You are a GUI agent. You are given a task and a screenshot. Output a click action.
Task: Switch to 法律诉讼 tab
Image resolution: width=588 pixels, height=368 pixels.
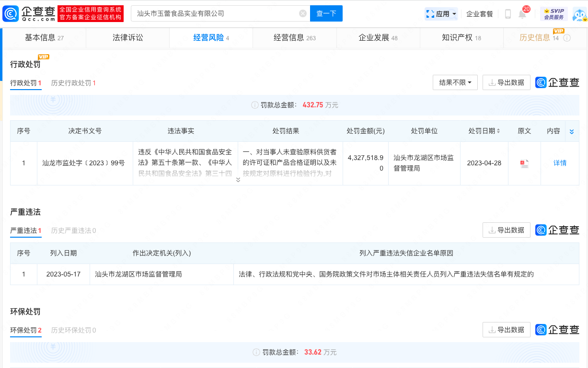127,38
